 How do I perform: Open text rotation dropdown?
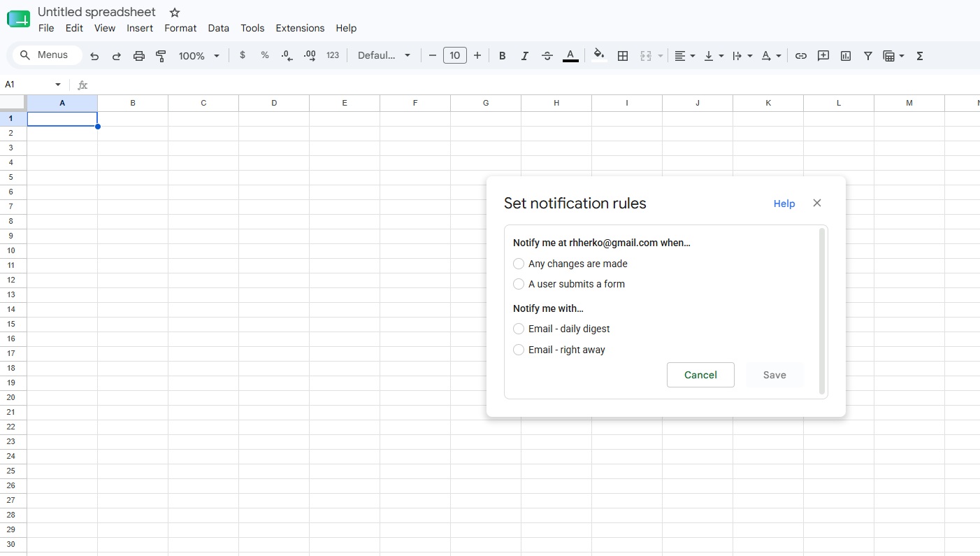pyautogui.click(x=771, y=56)
